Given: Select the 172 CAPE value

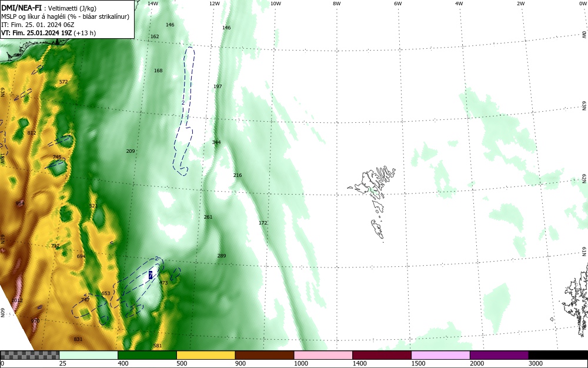Looking at the screenshot, I should [263, 223].
